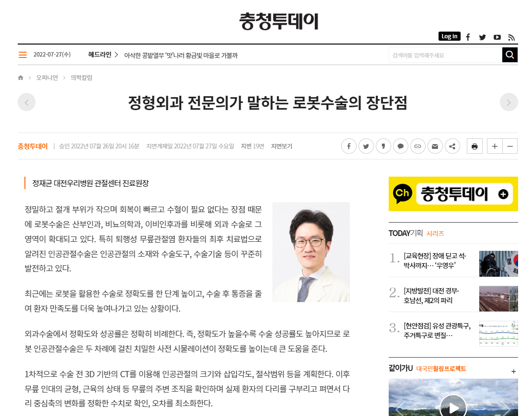The width and height of the screenshot is (532, 416).
Task: Switch to the 시리즈 tab
Action: (x=435, y=234)
